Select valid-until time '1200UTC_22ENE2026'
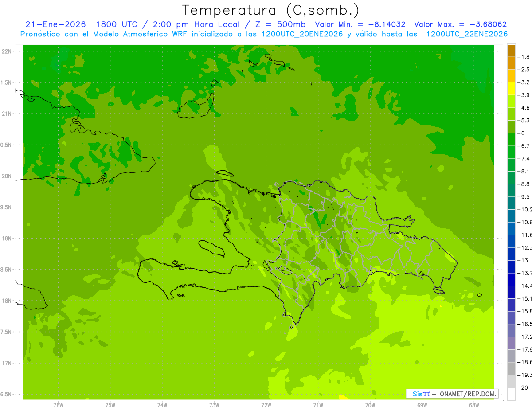The image size is (532, 411). pos(467,34)
